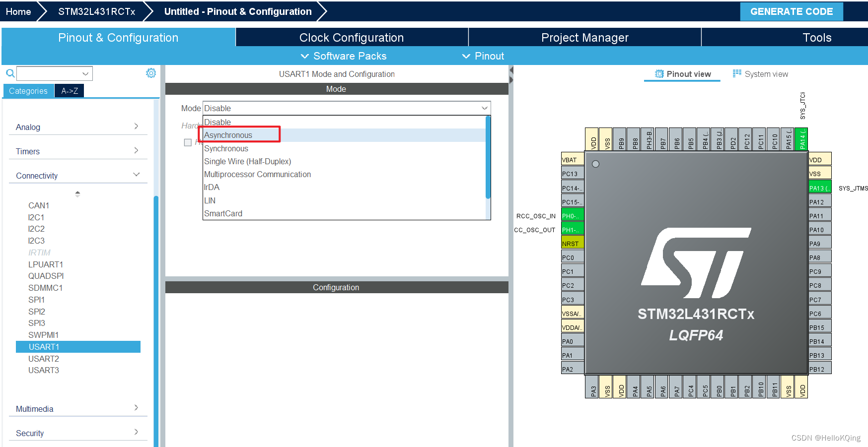The width and height of the screenshot is (868, 447).
Task: Select USART2 in Connectivity list
Action: tap(44, 359)
